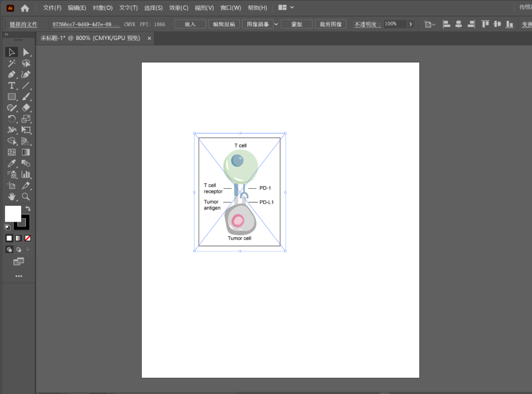532x394 pixels.
Task: Select the Rectangle tool
Action: tap(12, 97)
